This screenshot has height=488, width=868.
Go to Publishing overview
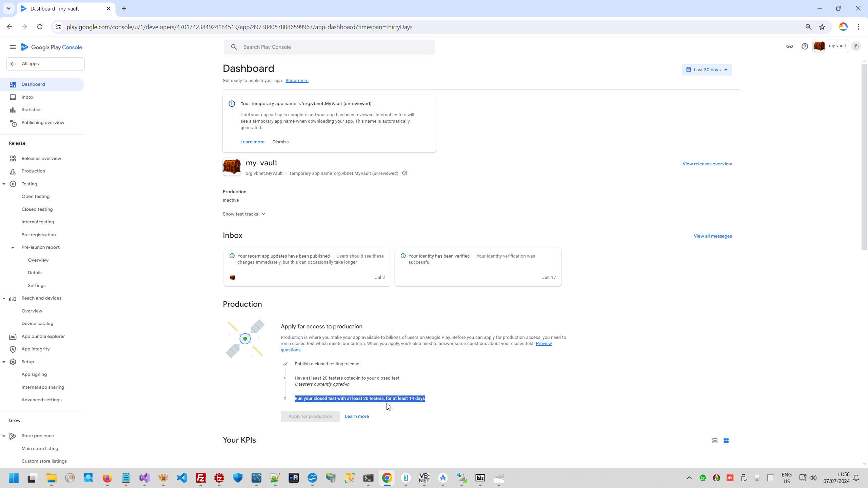click(x=43, y=123)
